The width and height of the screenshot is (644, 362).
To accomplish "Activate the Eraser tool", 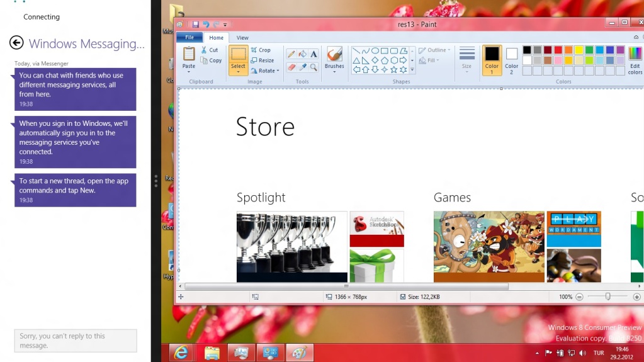I will point(291,67).
